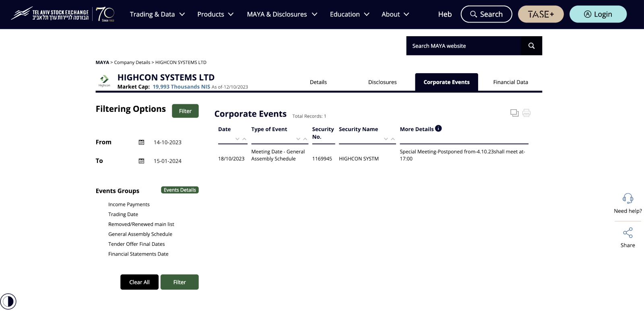Image resolution: width=644 pixels, height=311 pixels.
Task: Switch to the Disclosures tab
Action: (382, 82)
